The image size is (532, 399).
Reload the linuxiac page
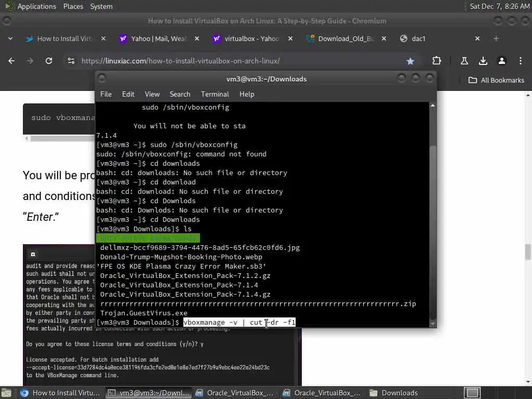(x=49, y=61)
